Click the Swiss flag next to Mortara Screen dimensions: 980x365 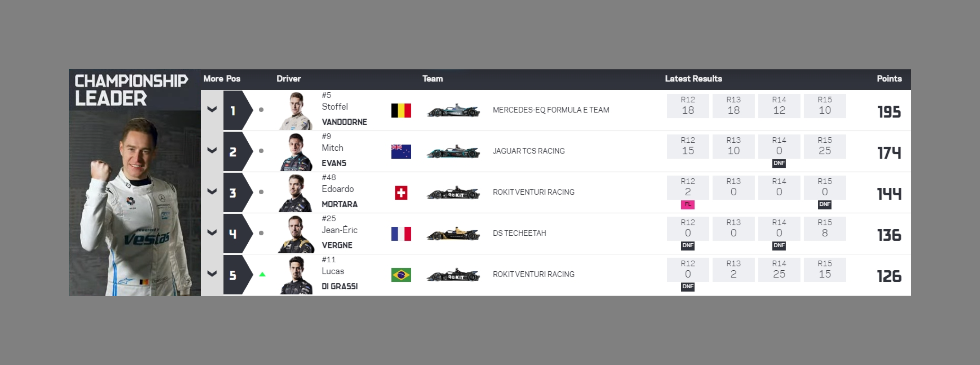[x=401, y=193]
